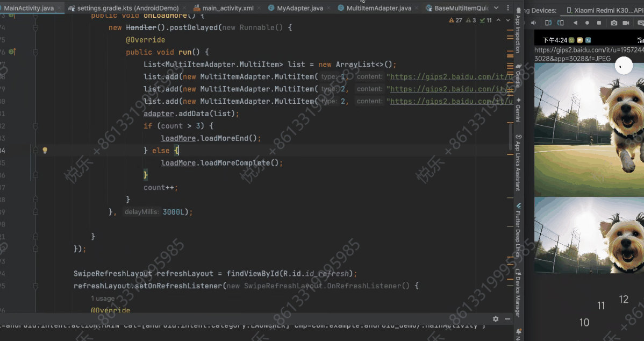This screenshot has width=644, height=341.
Task: Collapse the new Runnable() fold marker
Action: coord(35,27)
